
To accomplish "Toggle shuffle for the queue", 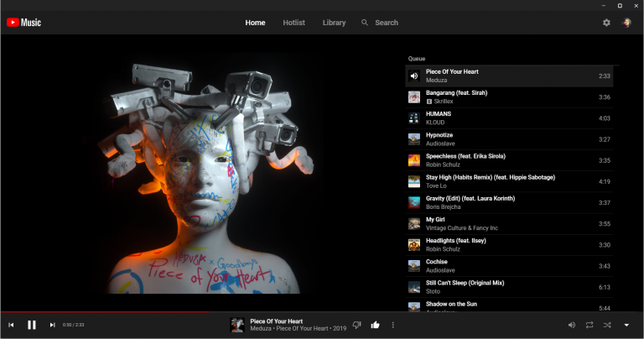I will click(607, 325).
